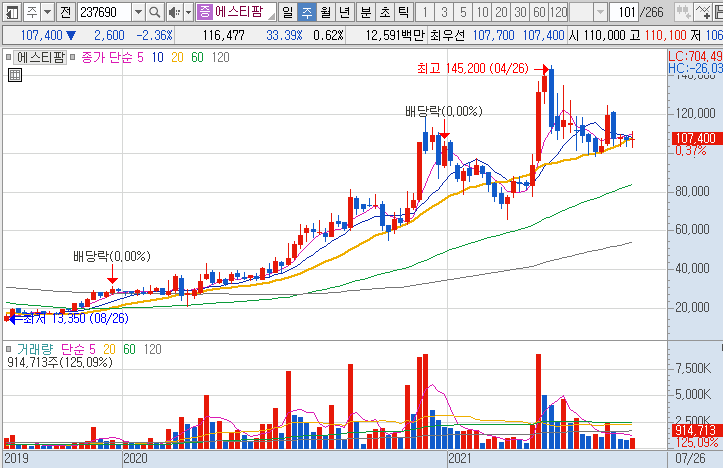Expand the stock code history dropdown
Screen dimensions: 723x468
(x=138, y=12)
